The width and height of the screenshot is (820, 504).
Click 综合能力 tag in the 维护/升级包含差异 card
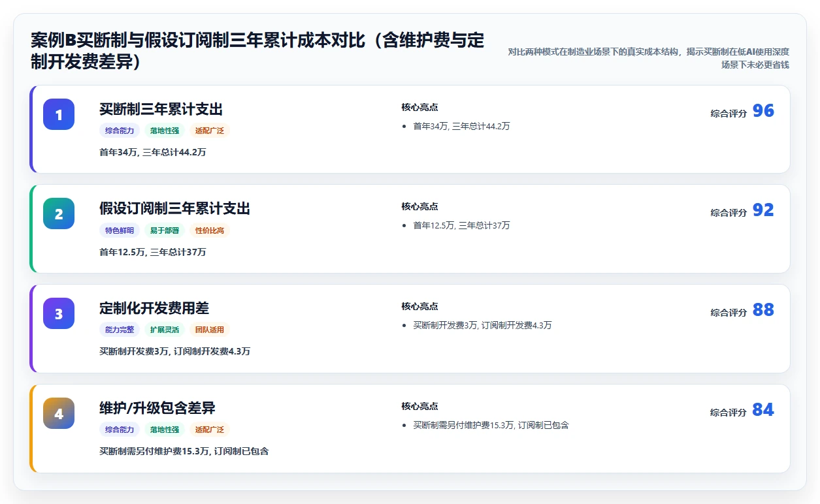120,430
